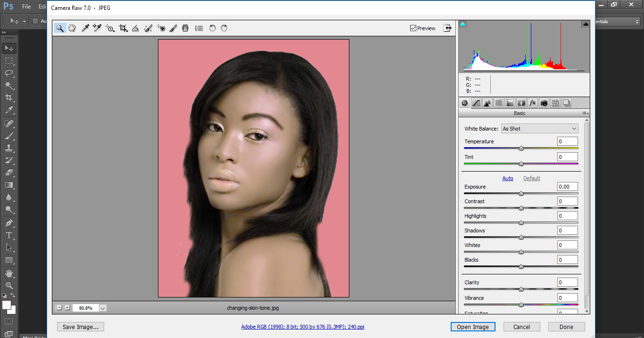
Task: Select the Red Eye Removal tool
Action: click(161, 28)
